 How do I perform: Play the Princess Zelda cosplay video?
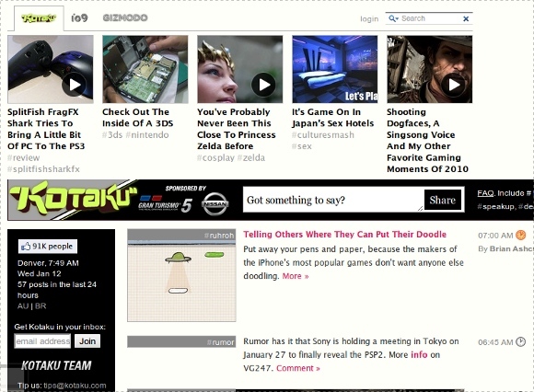coord(263,85)
